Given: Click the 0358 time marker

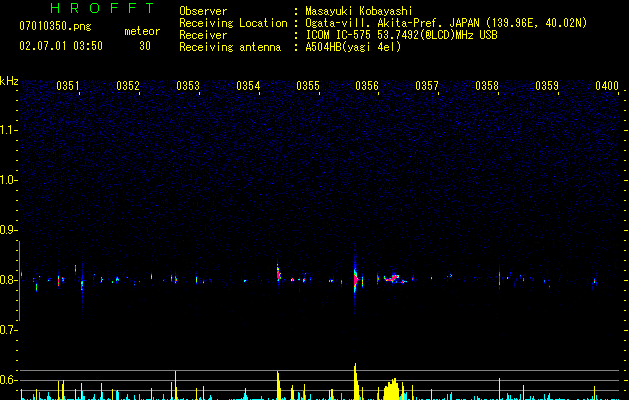Looking at the screenshot, I should 487,86.
